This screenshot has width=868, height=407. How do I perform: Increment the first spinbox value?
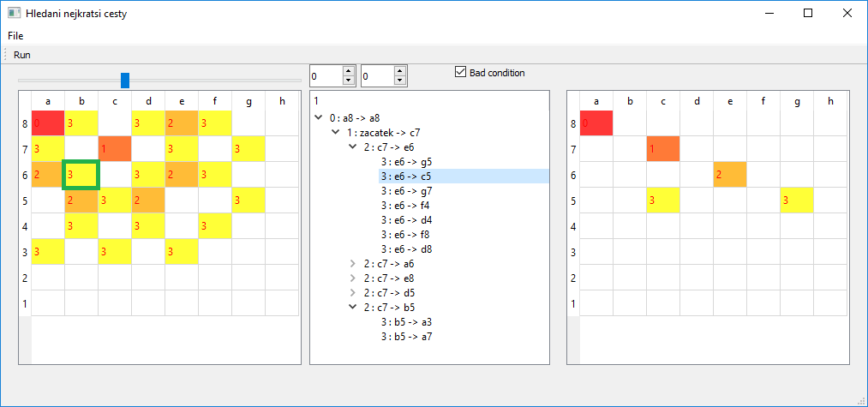(x=348, y=70)
